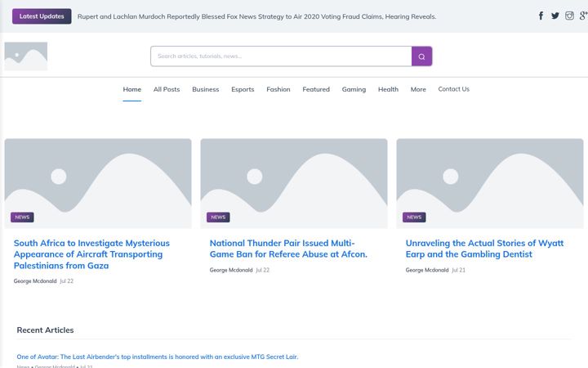The height and width of the screenshot is (368, 588).
Task: Read Unraveling the Actual Stories of Wyatt Earp
Action: coord(484,249)
